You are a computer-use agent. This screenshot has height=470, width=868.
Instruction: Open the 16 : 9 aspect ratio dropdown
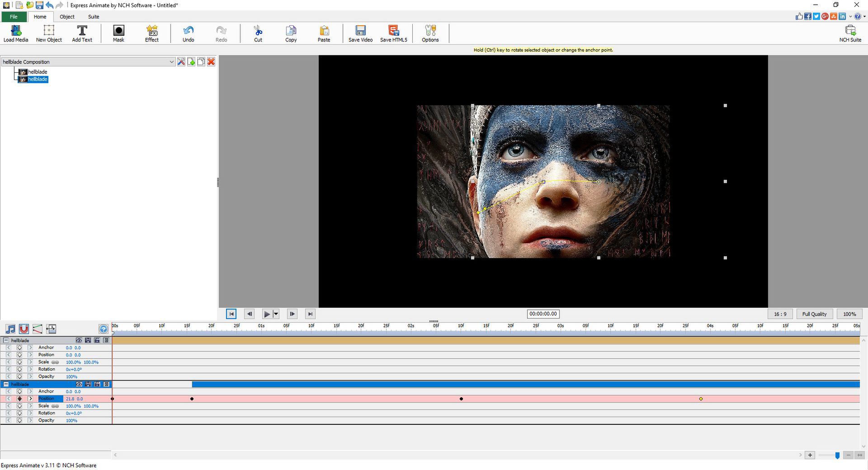[780, 314]
